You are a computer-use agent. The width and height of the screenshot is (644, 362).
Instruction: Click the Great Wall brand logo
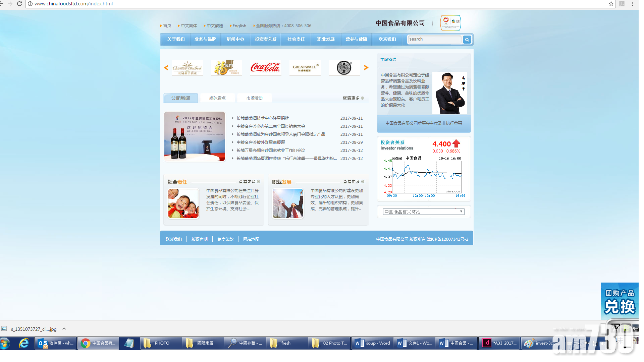pyautogui.click(x=305, y=68)
